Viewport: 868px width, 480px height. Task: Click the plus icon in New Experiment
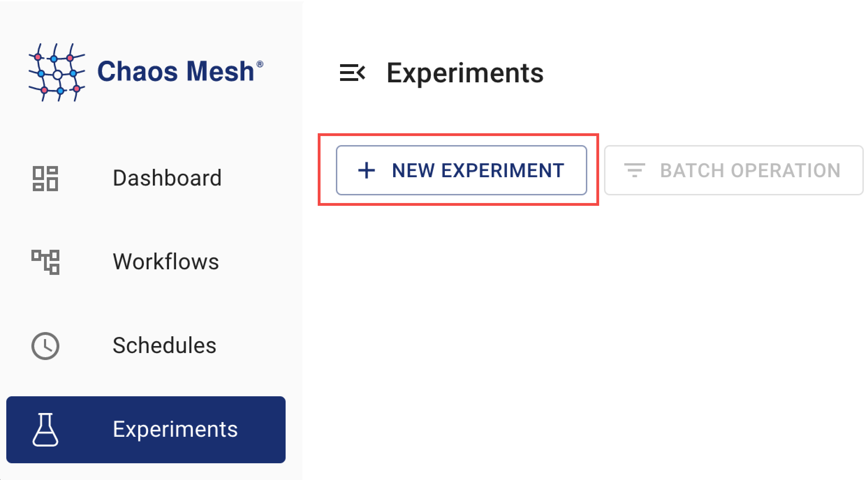[x=367, y=170]
